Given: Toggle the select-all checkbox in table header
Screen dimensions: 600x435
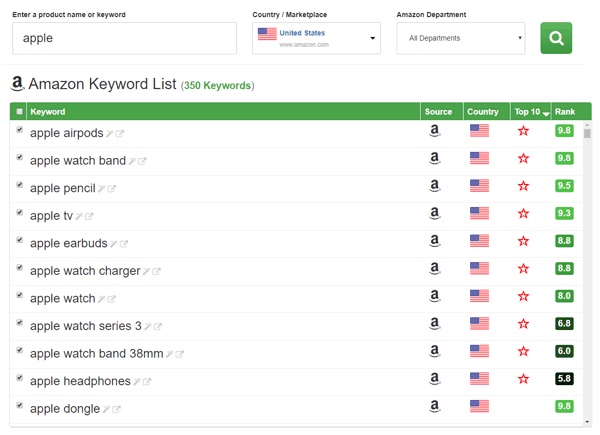Looking at the screenshot, I should point(19,111).
